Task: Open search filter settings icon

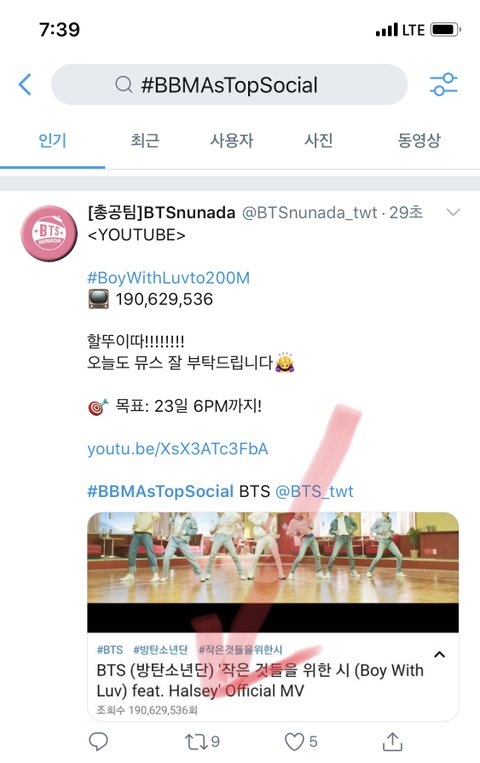Action: point(443,84)
